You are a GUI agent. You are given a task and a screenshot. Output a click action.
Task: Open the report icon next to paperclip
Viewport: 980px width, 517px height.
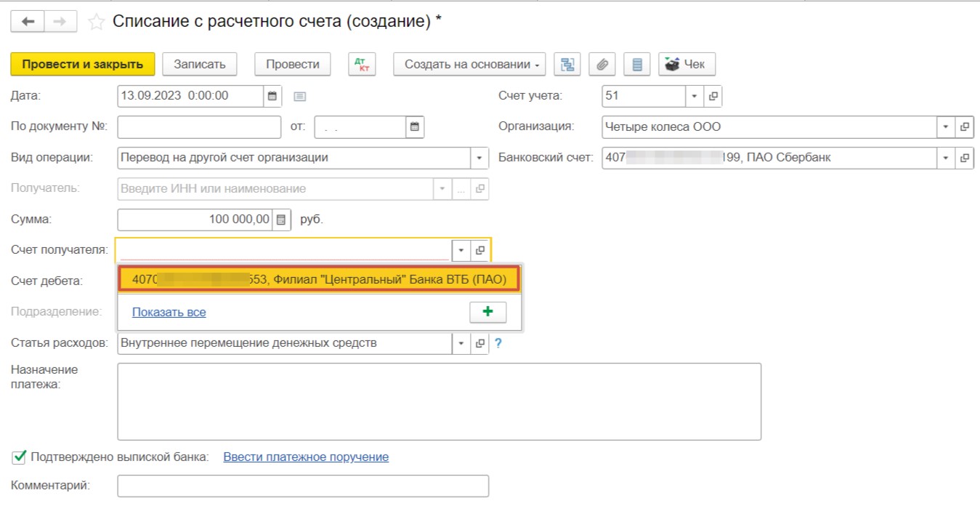[637, 64]
